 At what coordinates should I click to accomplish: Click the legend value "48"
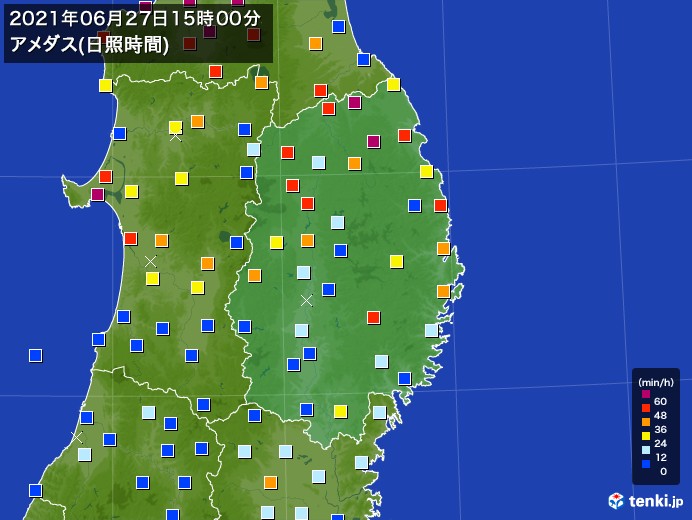point(660,415)
